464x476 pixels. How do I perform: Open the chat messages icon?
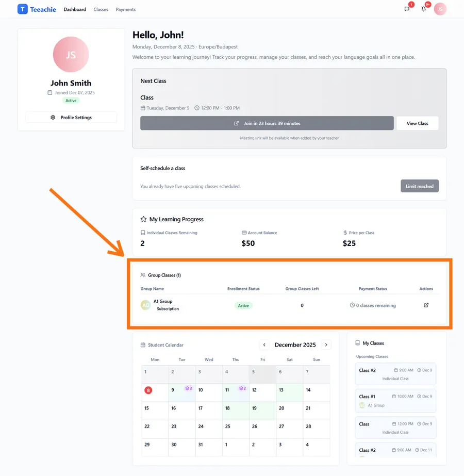[x=407, y=9]
